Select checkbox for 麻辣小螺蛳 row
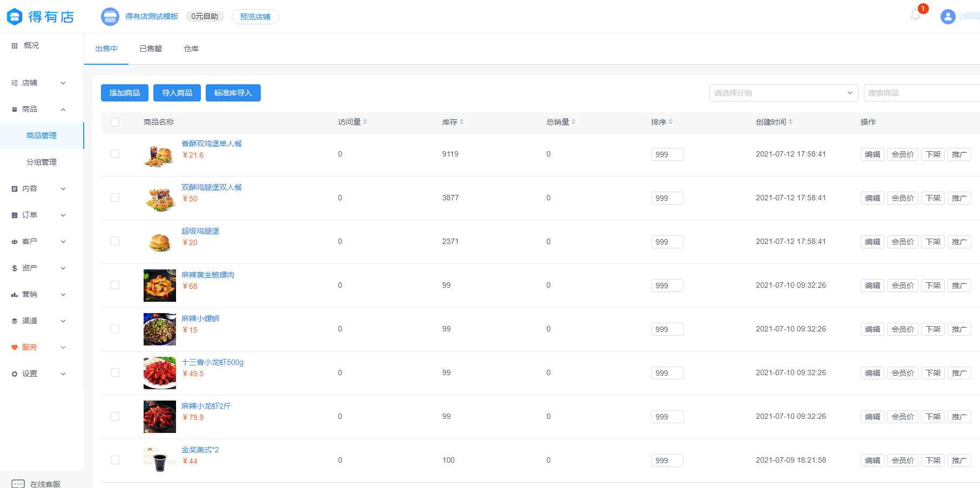Image resolution: width=980 pixels, height=488 pixels. (x=115, y=329)
